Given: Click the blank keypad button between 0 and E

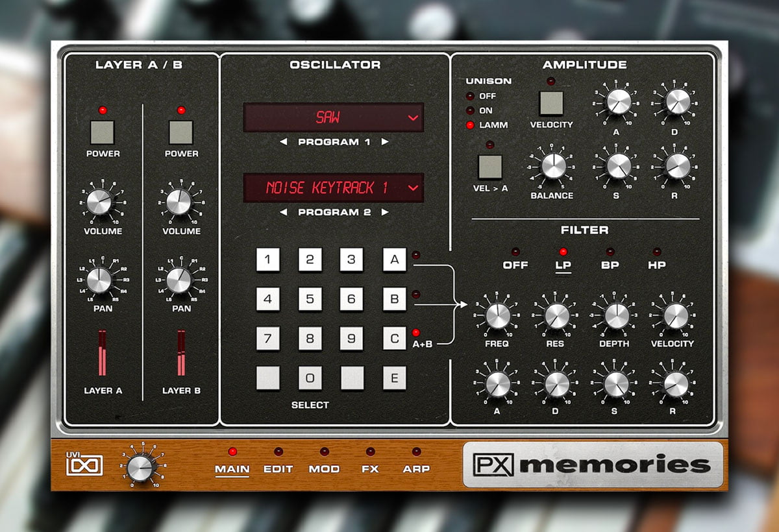Looking at the screenshot, I should 352,378.
